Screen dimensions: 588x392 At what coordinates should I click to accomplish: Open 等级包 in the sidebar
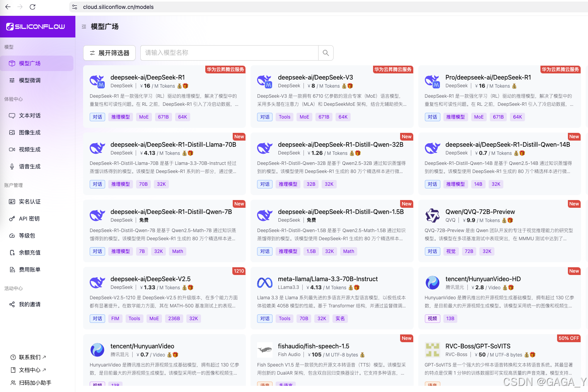tap(37, 236)
